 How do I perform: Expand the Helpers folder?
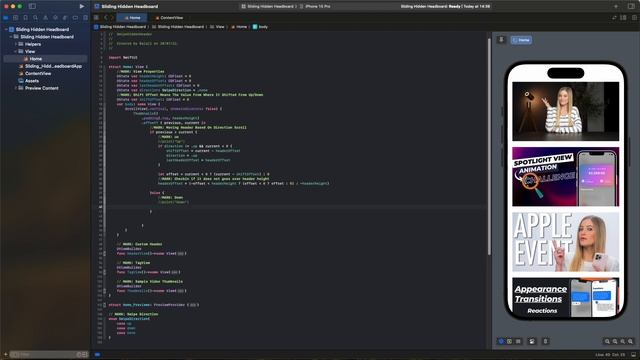16,44
